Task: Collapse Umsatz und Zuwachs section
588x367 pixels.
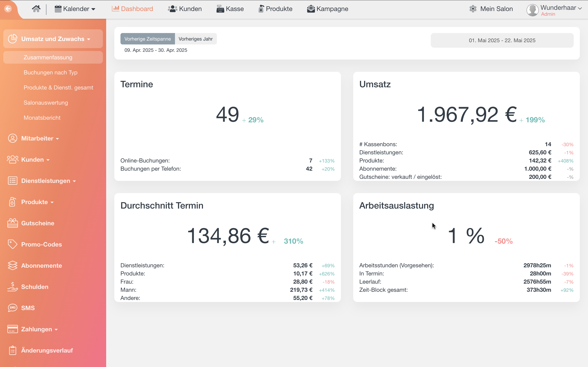Action: pyautogui.click(x=53, y=39)
